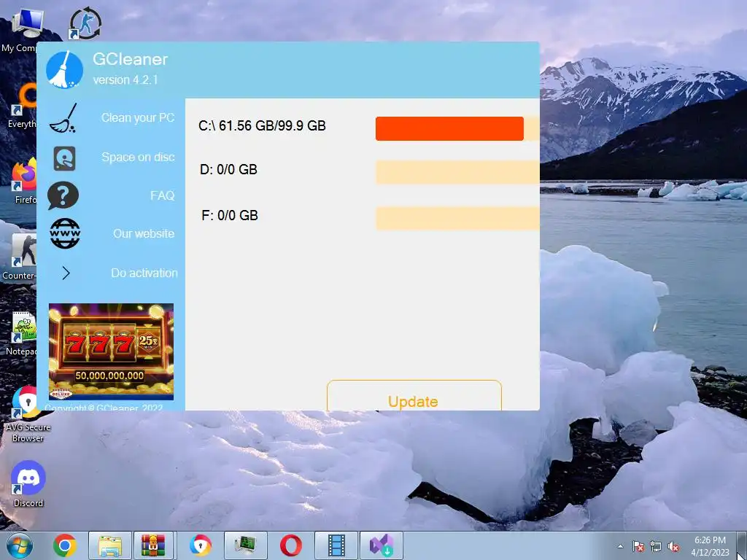The height and width of the screenshot is (560, 747).
Task: Select the Firefox desktop shortcut
Action: (x=23, y=181)
